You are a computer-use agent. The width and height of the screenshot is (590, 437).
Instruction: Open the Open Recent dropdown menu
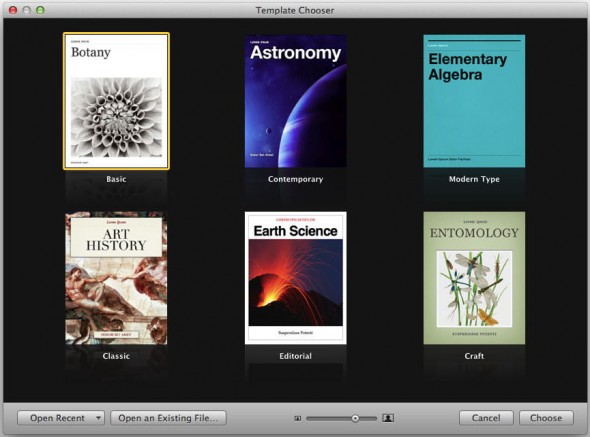click(x=61, y=418)
